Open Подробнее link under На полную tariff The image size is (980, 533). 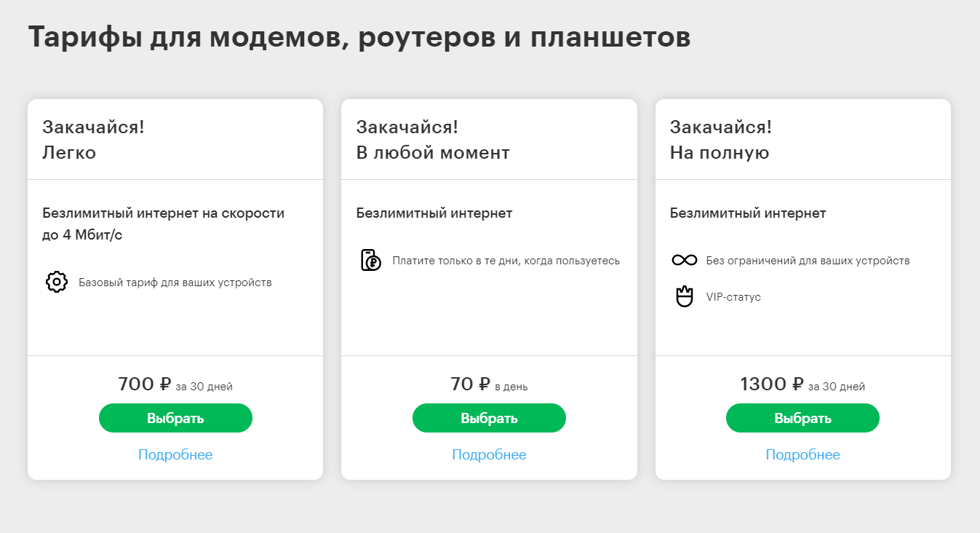[x=802, y=455]
